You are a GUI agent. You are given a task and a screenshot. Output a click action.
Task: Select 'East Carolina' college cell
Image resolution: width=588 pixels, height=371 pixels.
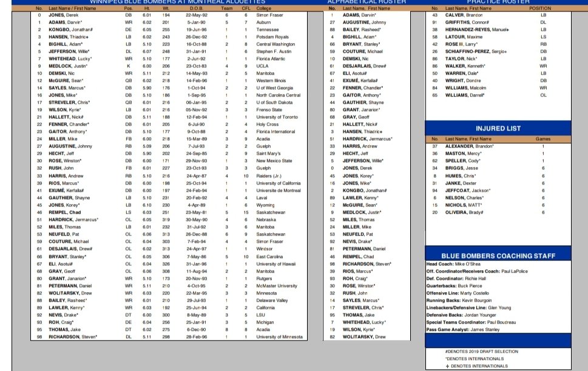tap(269, 257)
